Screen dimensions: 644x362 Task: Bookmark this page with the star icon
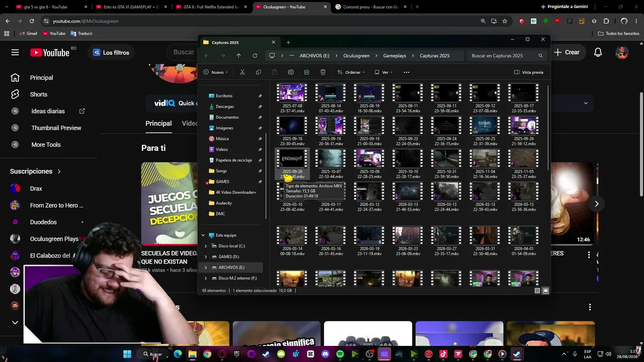coord(505,21)
